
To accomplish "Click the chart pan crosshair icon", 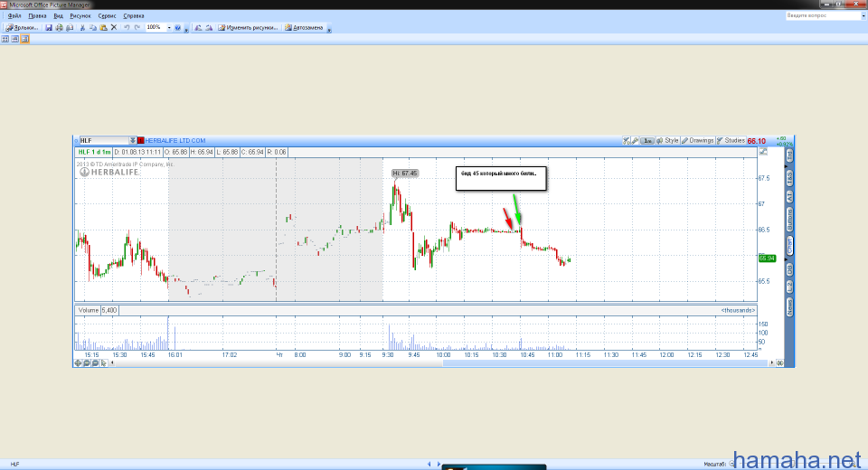I will (78, 363).
